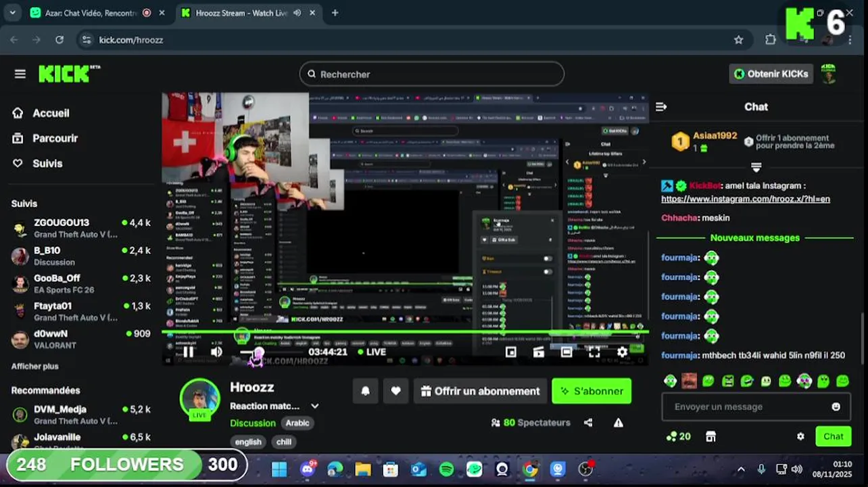
Task: Open the emoji picker in message box
Action: tap(836, 407)
